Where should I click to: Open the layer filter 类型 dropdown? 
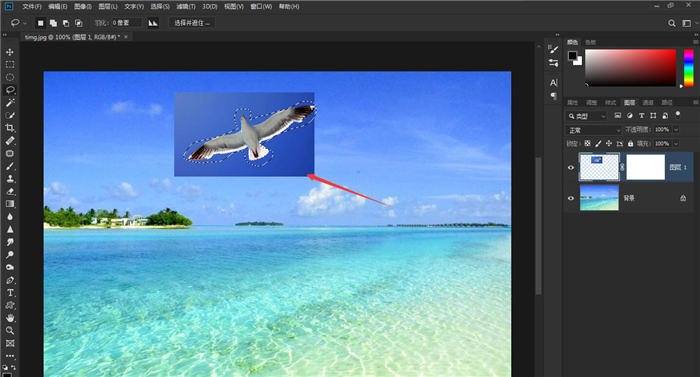587,116
